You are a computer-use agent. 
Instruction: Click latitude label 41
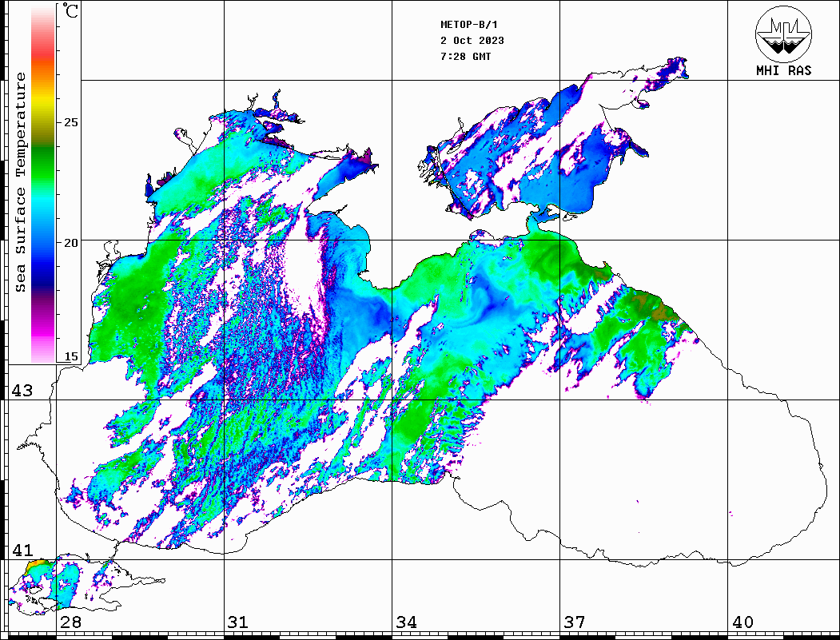22,551
